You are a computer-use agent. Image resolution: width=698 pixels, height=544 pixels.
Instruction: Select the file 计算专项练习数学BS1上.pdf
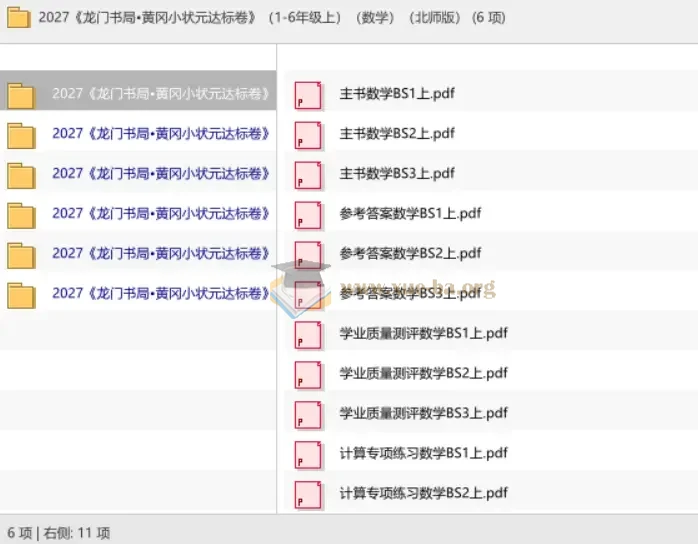(x=423, y=453)
